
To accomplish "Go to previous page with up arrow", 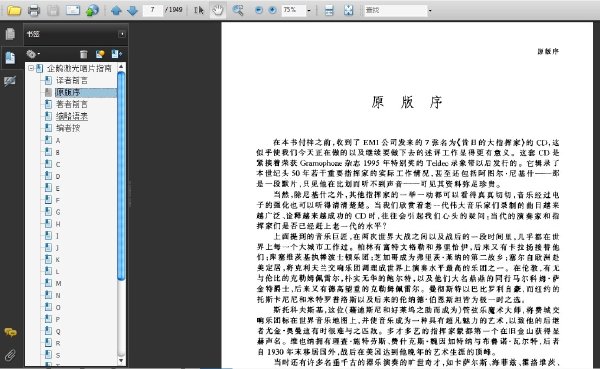I will point(116,10).
